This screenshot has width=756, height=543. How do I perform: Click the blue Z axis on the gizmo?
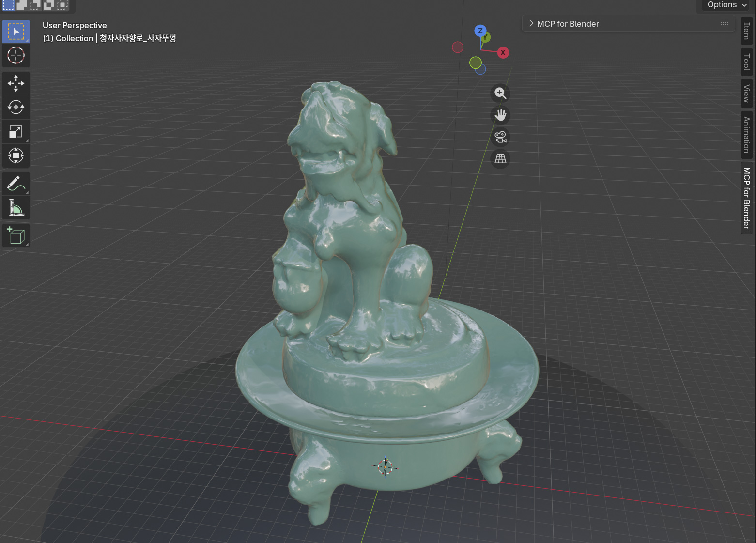tap(480, 31)
